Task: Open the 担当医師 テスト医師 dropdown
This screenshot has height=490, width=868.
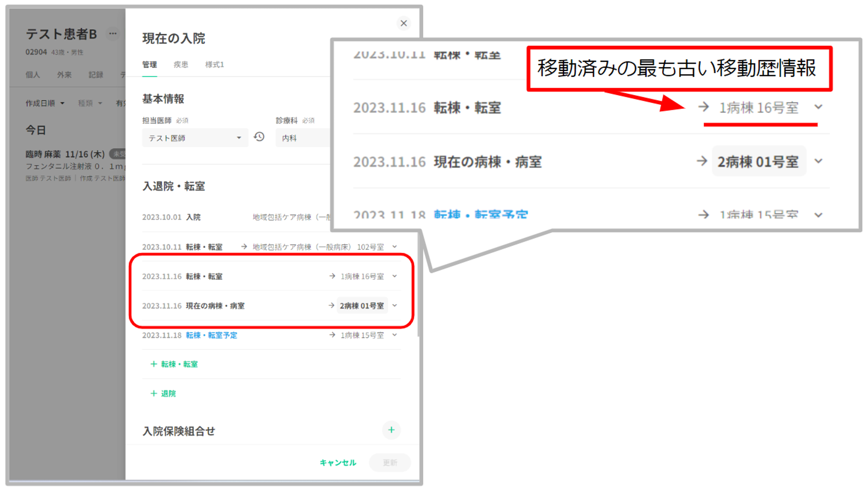Action: (195, 138)
